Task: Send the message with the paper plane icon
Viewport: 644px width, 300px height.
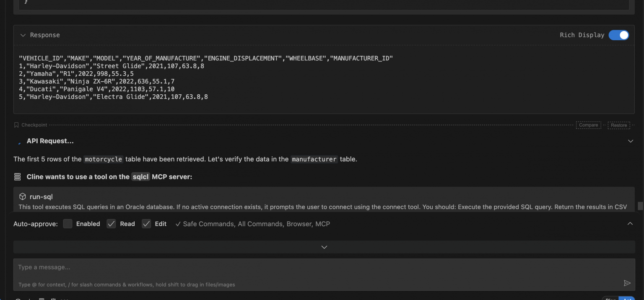Action: pyautogui.click(x=627, y=283)
